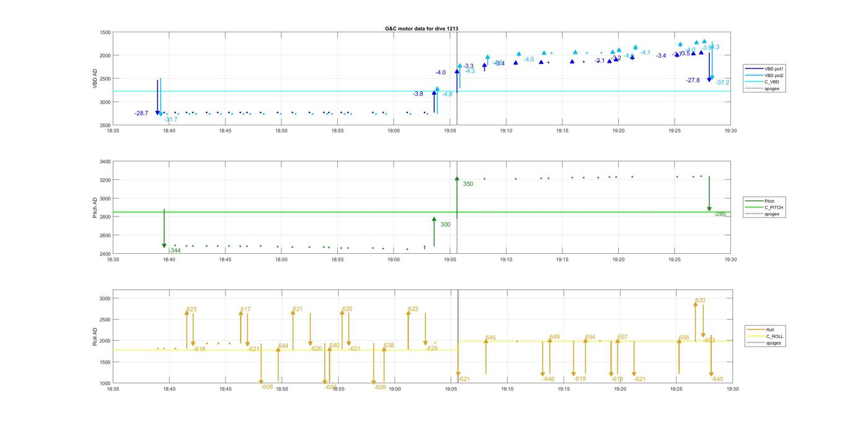Viewport: 868px width, 430px height.
Task: Click the "656" roll move label
Action: click(x=684, y=338)
